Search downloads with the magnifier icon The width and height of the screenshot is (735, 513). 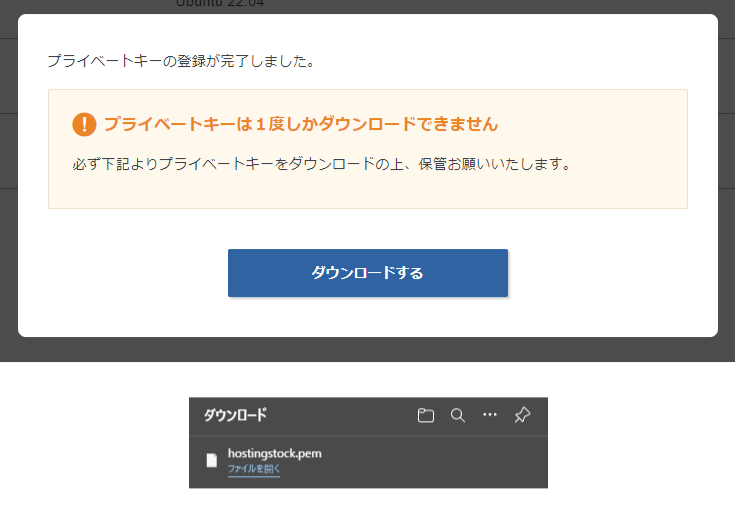tap(458, 415)
